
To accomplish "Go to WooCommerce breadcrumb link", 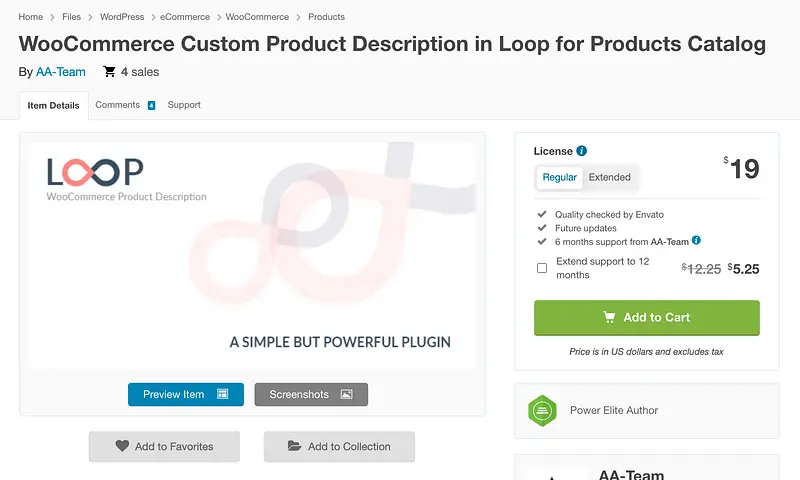I will pos(257,17).
